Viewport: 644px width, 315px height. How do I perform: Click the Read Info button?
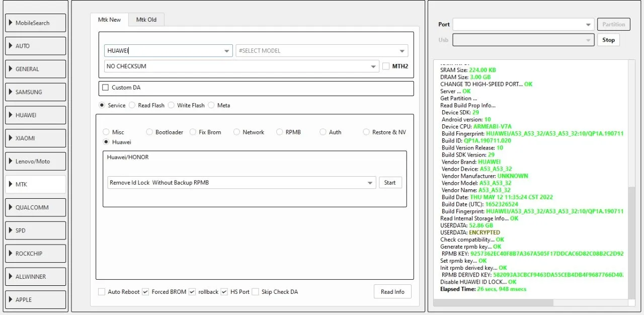392,292
